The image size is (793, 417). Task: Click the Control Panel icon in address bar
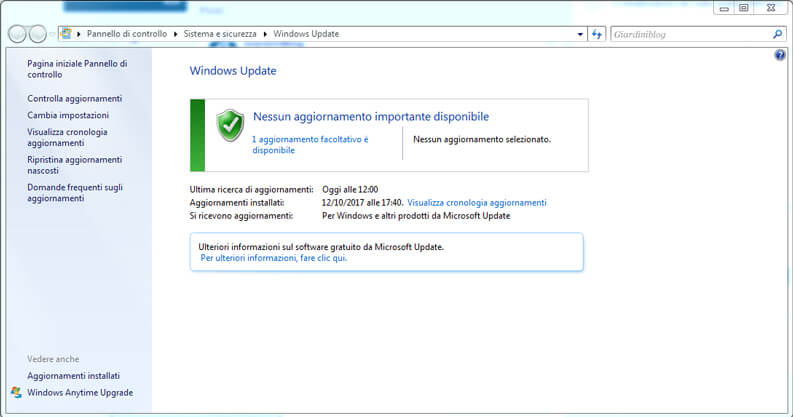pyautogui.click(x=66, y=34)
